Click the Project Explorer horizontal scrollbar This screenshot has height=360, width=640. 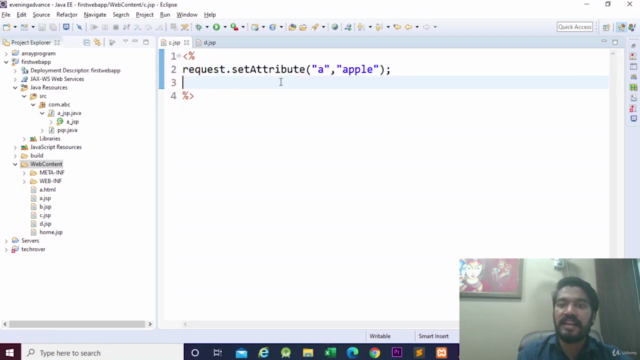pos(77,324)
